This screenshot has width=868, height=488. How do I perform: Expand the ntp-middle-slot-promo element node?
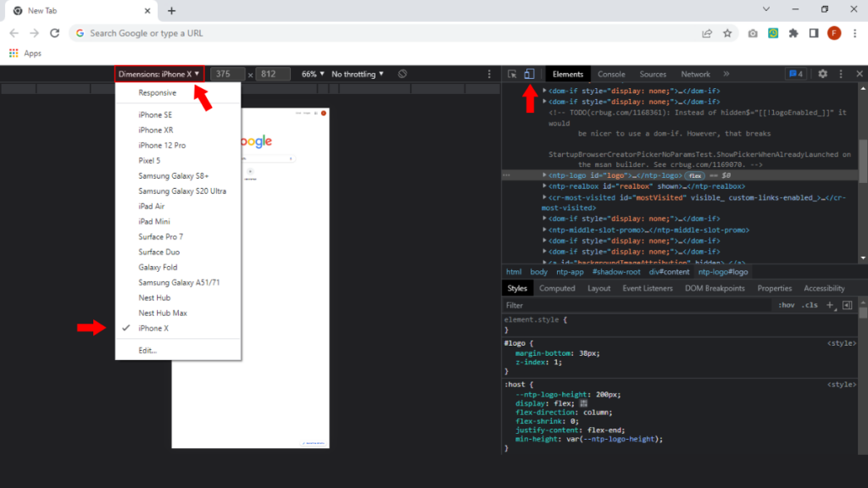pyautogui.click(x=544, y=230)
